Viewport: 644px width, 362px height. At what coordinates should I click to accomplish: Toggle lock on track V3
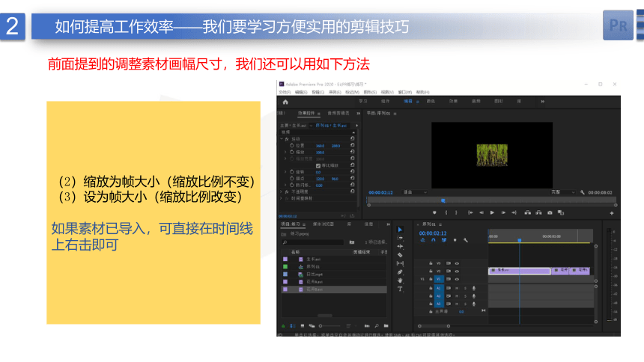pos(431,263)
